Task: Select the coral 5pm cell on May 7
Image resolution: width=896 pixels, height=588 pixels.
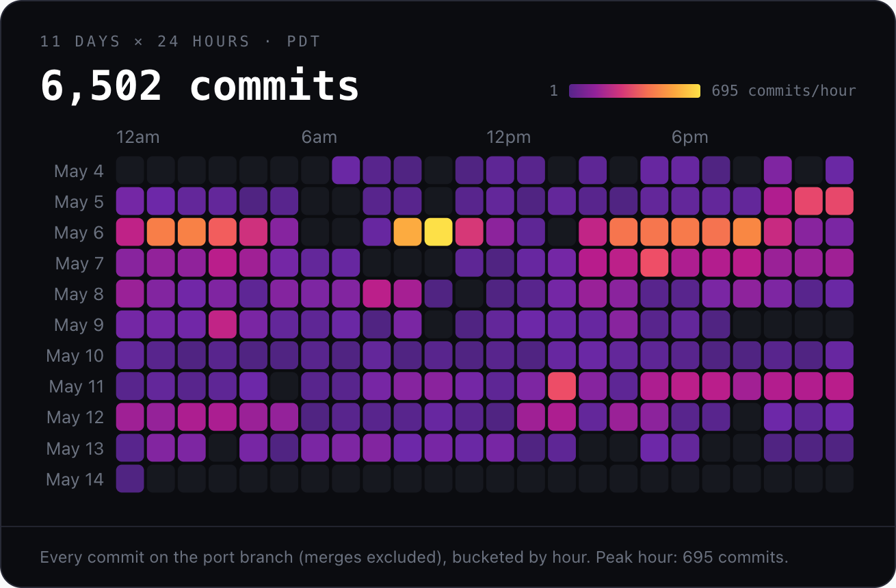Action: tap(655, 263)
